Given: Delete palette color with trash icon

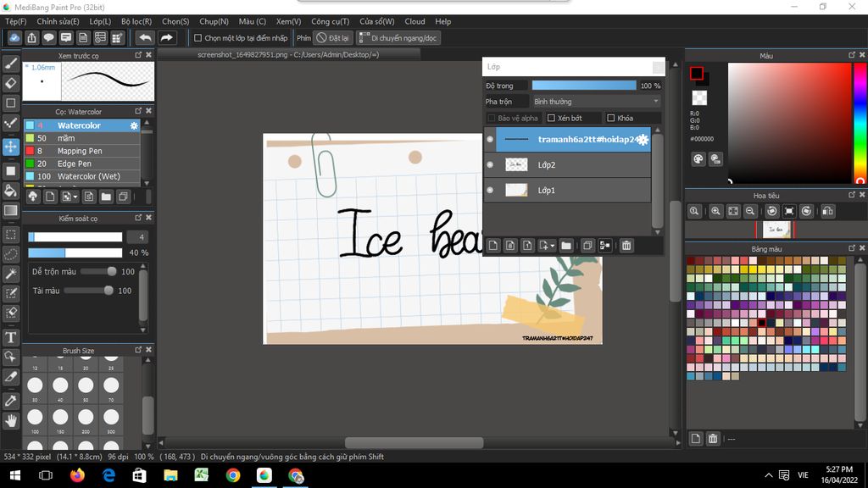Looking at the screenshot, I should (713, 439).
